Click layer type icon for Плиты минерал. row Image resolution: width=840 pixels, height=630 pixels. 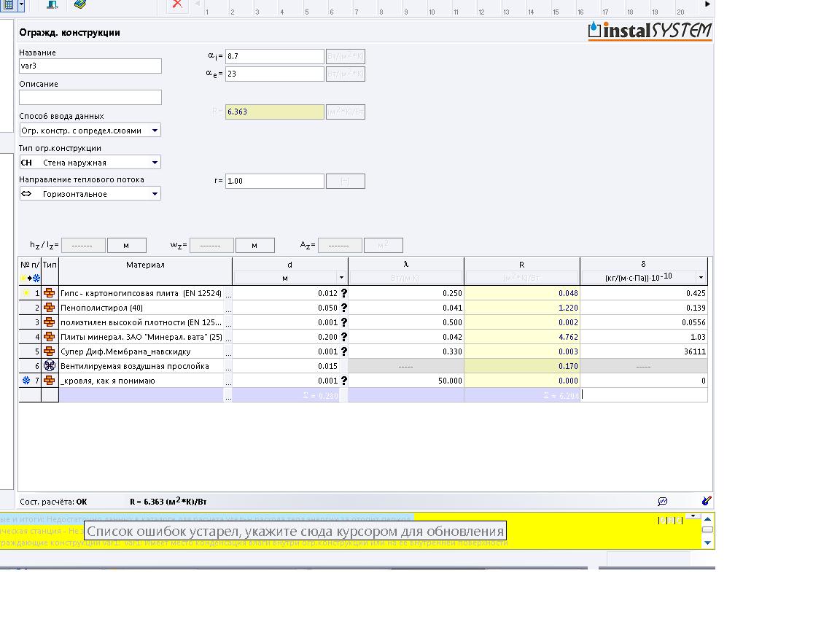tap(50, 337)
